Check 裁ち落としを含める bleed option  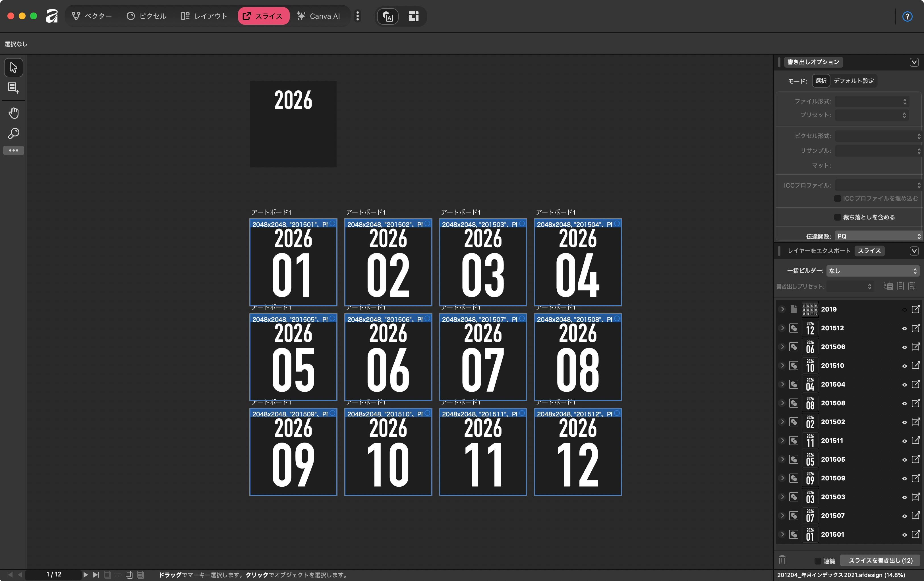[838, 217]
